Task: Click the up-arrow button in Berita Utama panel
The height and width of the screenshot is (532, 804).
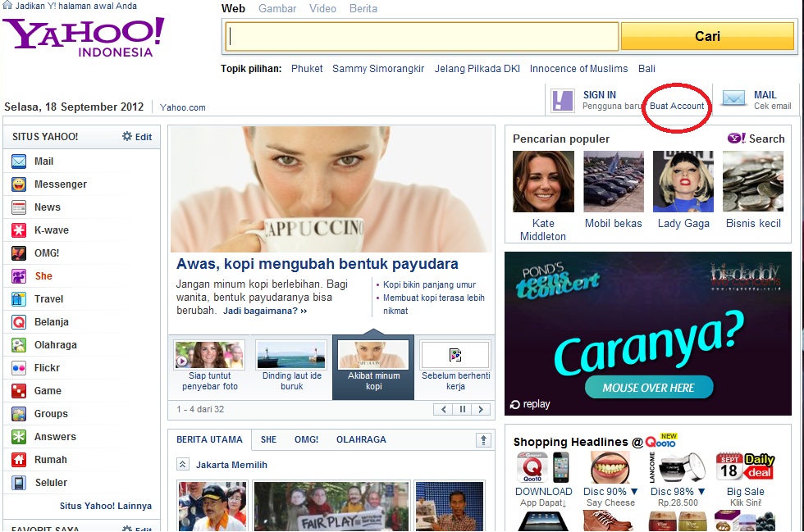Action: [483, 439]
